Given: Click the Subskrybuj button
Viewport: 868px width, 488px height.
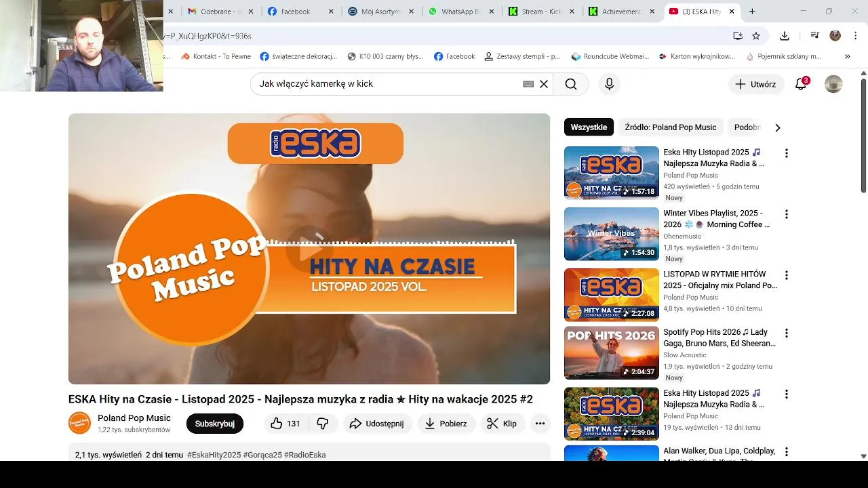Looking at the screenshot, I should tap(215, 424).
